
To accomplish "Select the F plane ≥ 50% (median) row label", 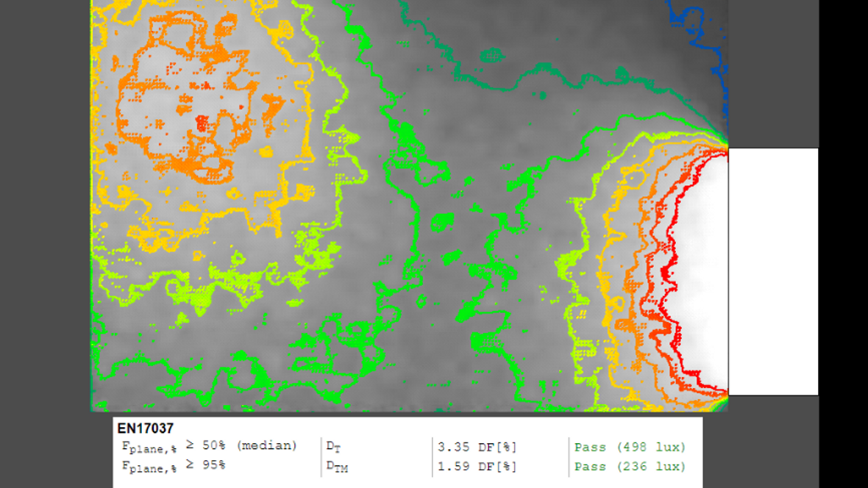I will click(209, 446).
